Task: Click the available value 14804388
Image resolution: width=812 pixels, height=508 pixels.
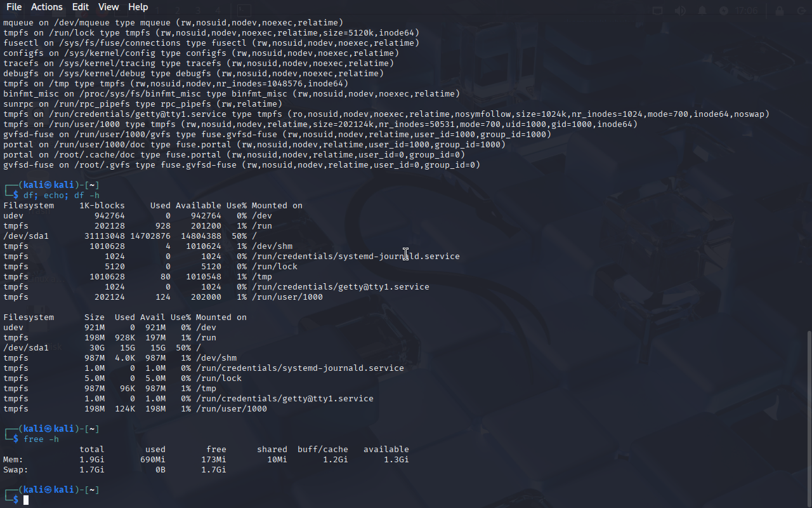Action: pyautogui.click(x=201, y=236)
